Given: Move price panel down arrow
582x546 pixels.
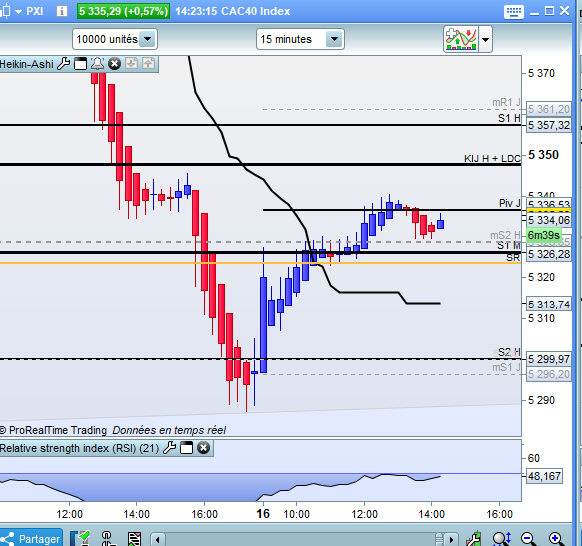Looking at the screenshot, I should [131, 63].
